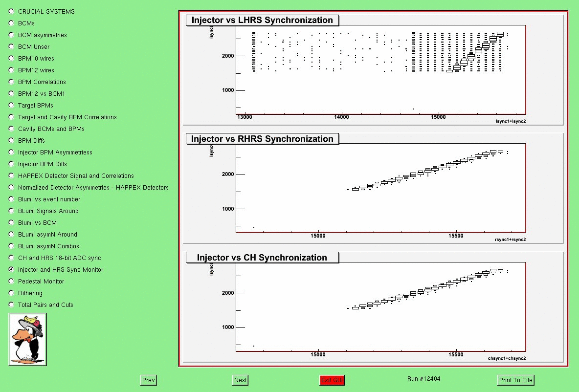Click inside the RHRS synchronization plot
The height and width of the screenshot is (392, 579).
(381, 188)
